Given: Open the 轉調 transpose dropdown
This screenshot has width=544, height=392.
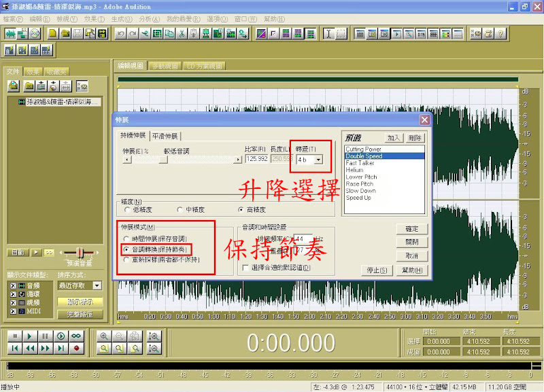Looking at the screenshot, I should [318, 160].
